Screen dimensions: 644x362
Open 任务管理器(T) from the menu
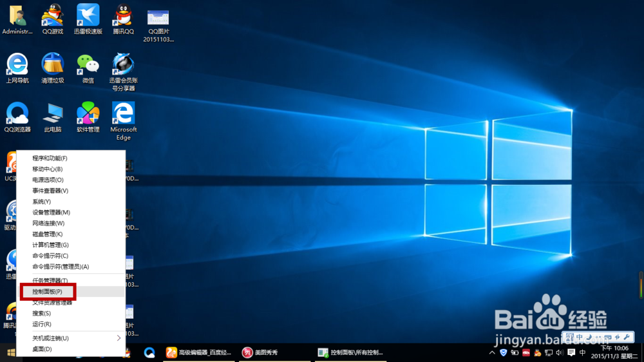(71, 281)
